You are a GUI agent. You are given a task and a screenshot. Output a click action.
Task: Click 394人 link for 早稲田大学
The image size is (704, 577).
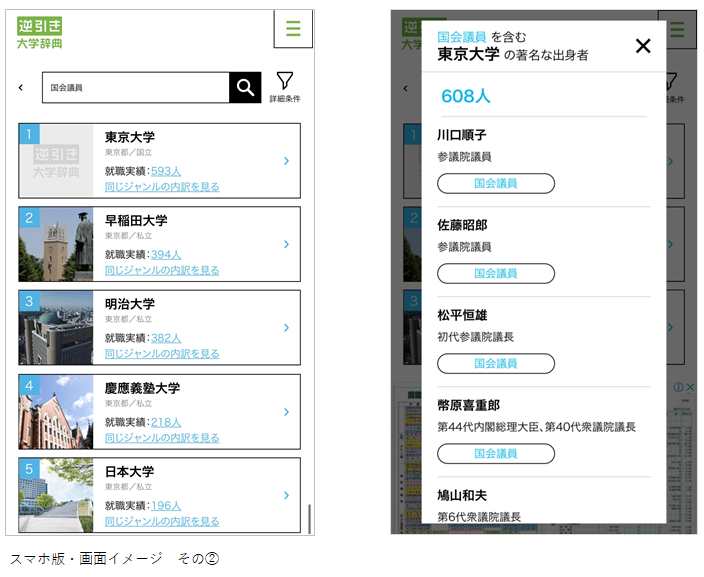coord(166,255)
